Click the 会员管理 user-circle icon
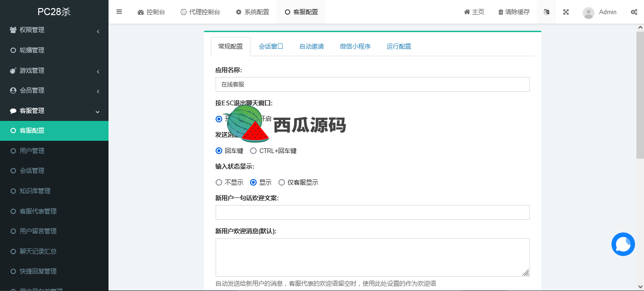This screenshot has height=291, width=644. [13, 90]
